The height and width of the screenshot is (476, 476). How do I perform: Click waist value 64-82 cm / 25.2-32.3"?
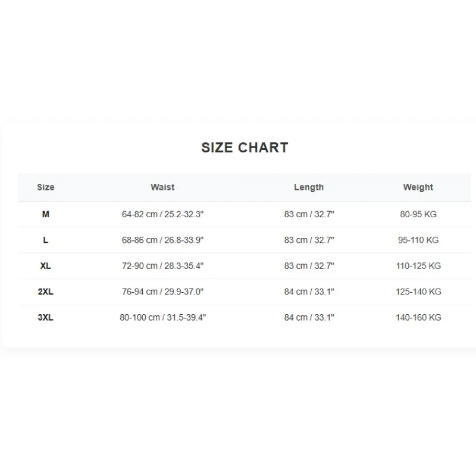(162, 214)
